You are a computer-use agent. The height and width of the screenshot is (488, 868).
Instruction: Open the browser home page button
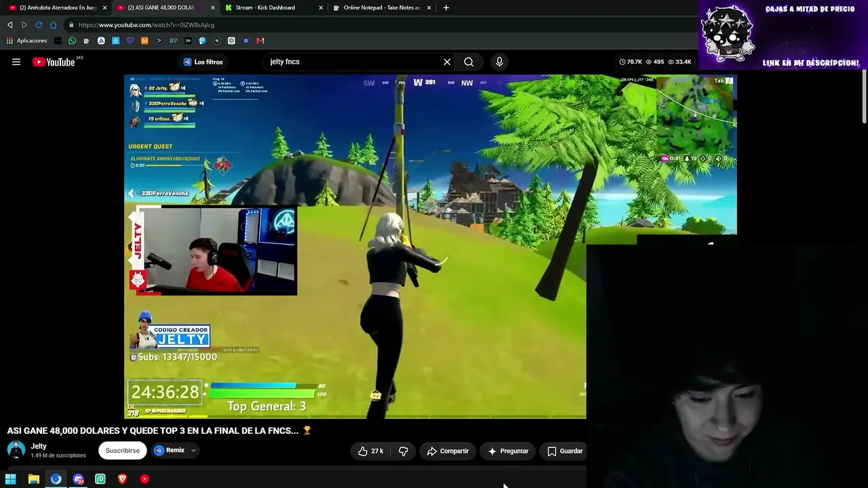(x=54, y=25)
